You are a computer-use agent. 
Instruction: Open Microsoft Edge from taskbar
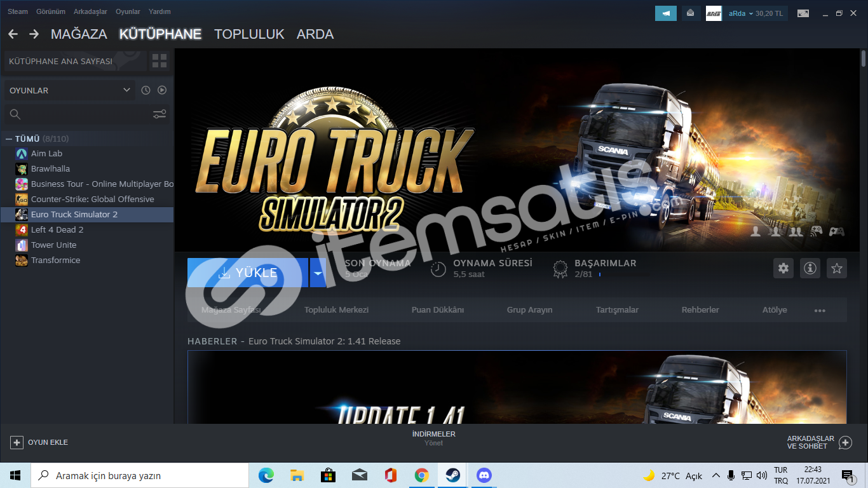(266, 475)
